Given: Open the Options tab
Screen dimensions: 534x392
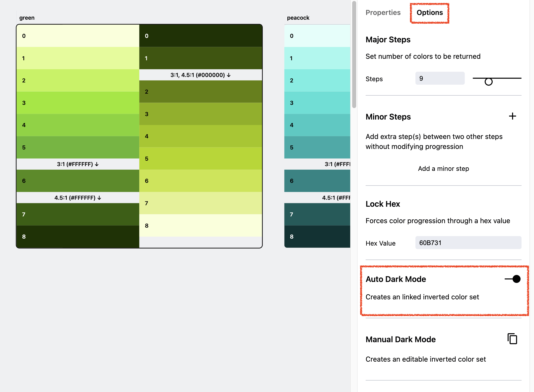Looking at the screenshot, I should pyautogui.click(x=429, y=12).
